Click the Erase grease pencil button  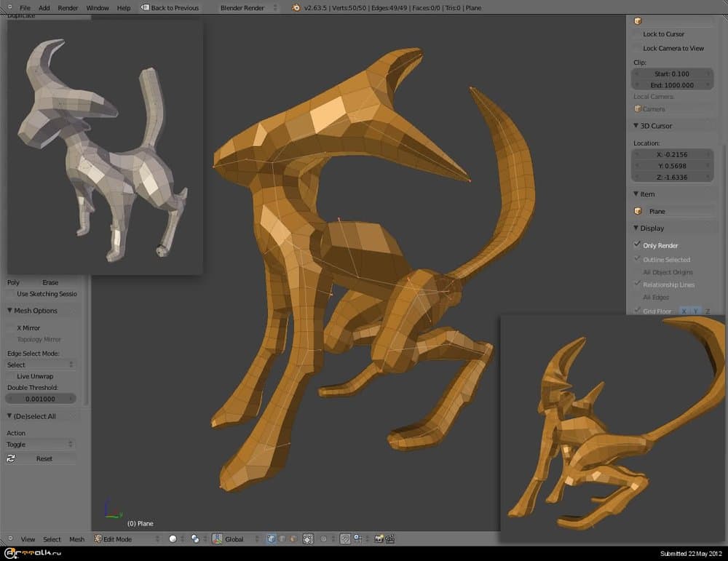[50, 282]
